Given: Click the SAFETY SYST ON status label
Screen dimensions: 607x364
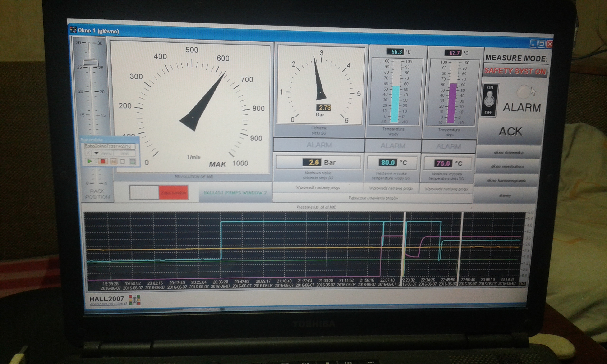Looking at the screenshot, I should (515, 71).
